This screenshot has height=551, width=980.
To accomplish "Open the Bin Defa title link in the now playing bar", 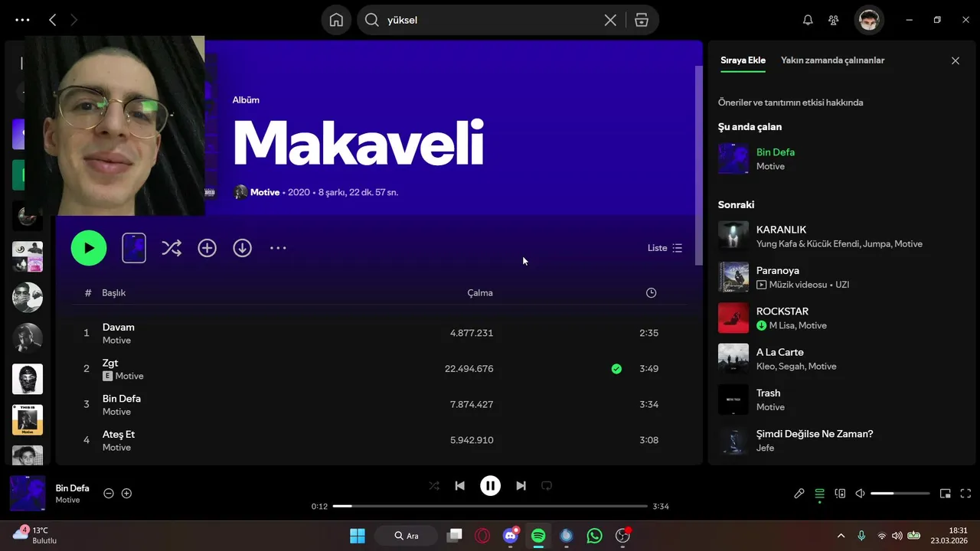I will click(72, 488).
